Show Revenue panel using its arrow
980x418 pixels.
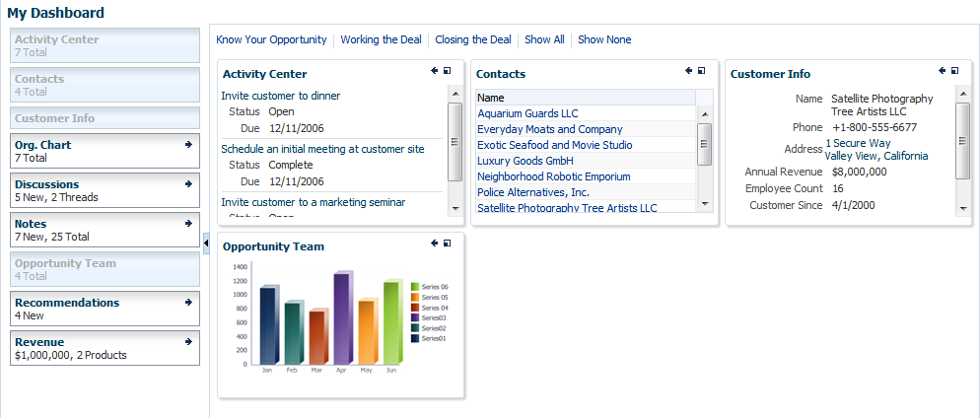[188, 342]
